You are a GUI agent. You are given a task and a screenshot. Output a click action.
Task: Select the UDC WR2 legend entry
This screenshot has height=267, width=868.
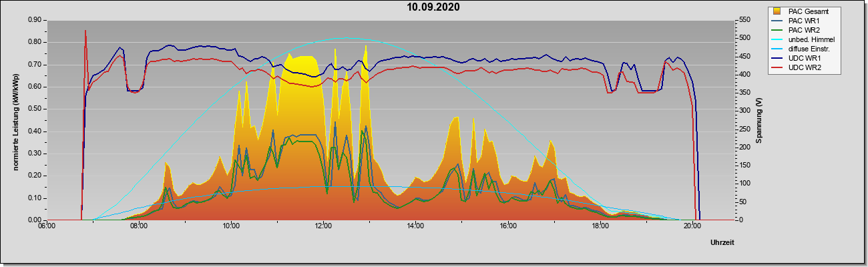click(804, 67)
